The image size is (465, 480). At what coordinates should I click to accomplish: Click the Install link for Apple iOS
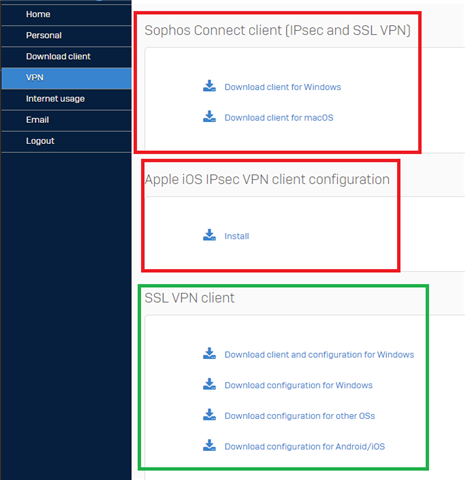[x=237, y=236]
